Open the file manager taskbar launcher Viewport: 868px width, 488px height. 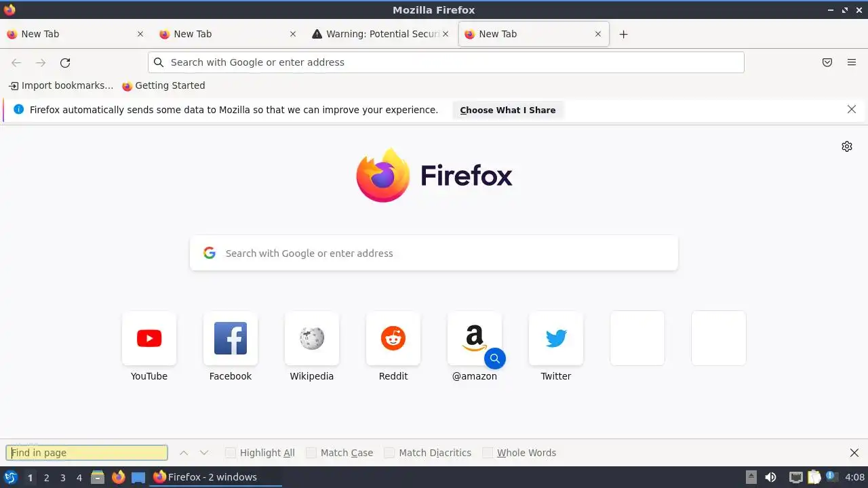click(98, 477)
